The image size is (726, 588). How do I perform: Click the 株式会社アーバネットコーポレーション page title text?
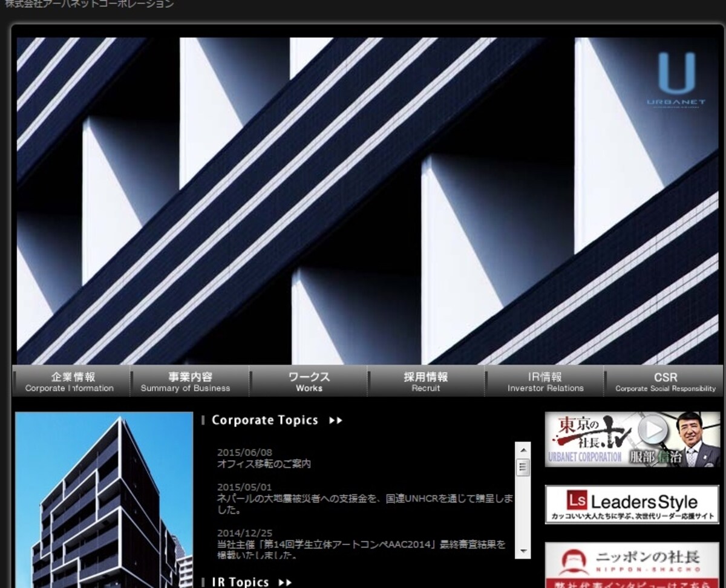coord(89,4)
